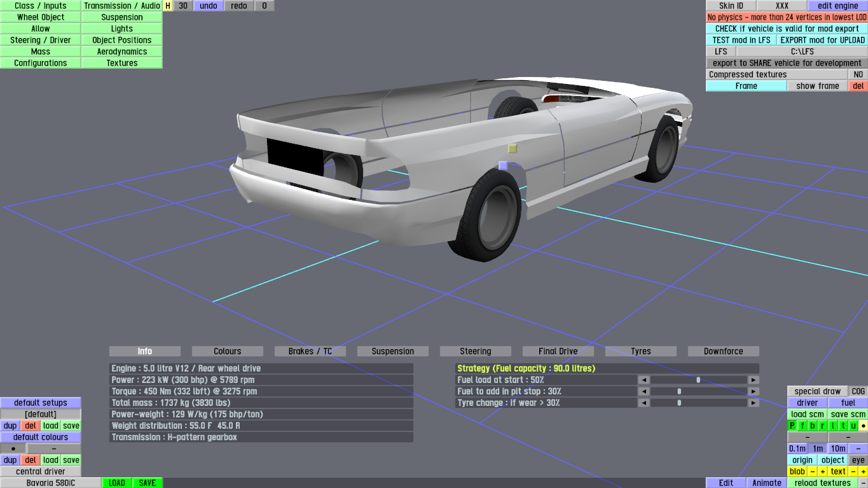Click the undo button
868x488 pixels.
[x=209, y=6]
